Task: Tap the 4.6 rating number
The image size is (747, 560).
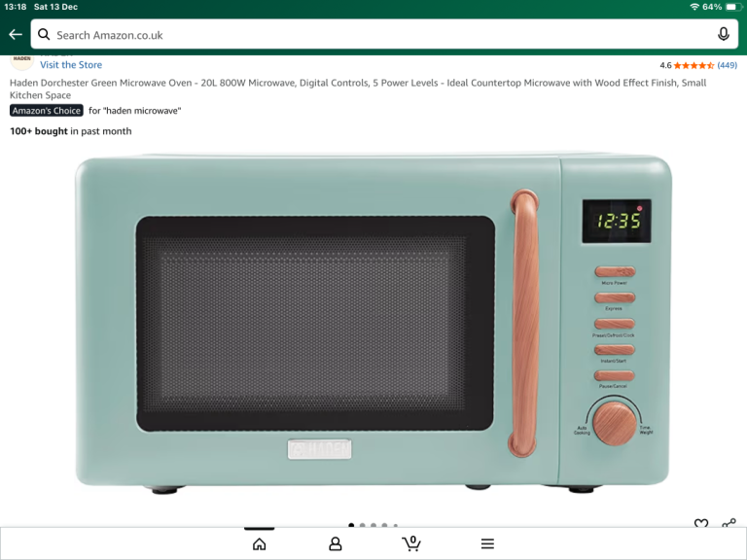Action: point(665,65)
